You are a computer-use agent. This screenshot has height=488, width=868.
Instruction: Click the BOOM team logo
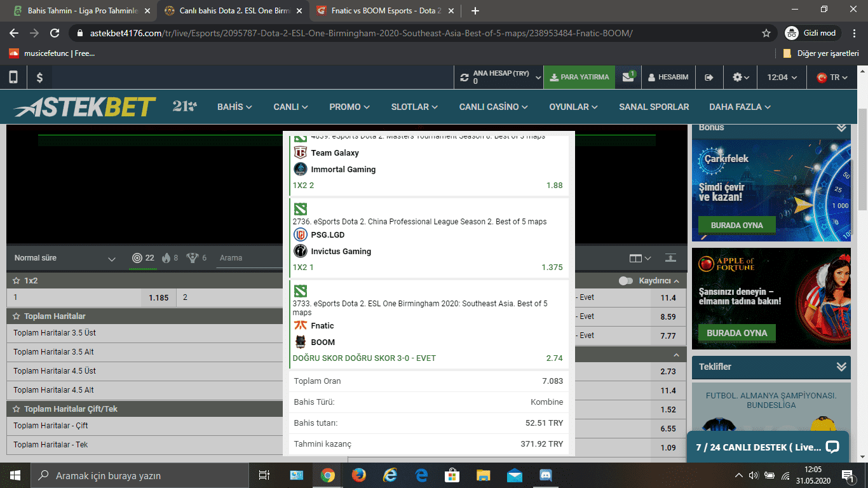301,342
